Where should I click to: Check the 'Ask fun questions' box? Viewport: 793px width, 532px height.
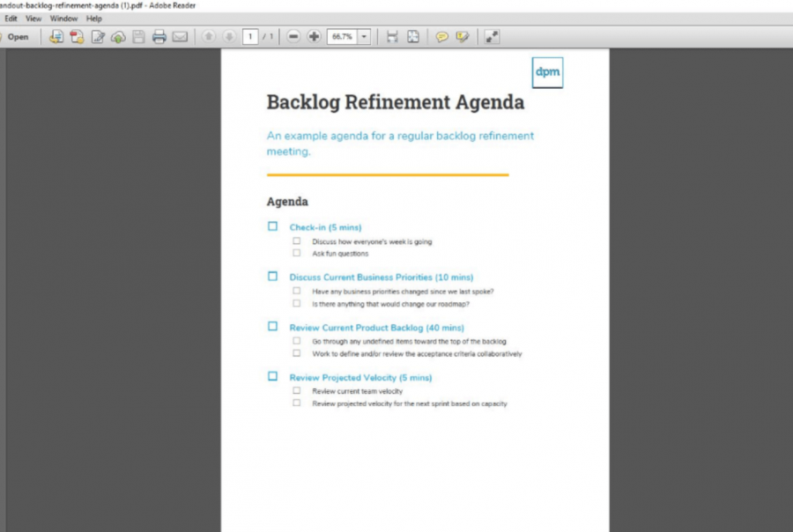point(296,253)
